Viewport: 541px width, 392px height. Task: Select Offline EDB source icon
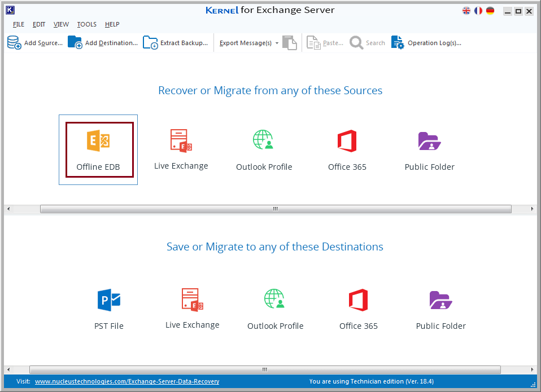click(98, 140)
